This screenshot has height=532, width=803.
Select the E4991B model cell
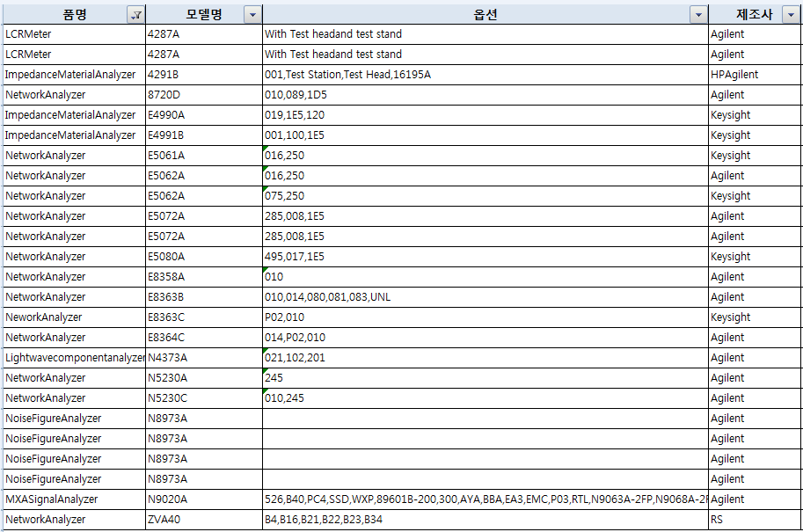165,135
